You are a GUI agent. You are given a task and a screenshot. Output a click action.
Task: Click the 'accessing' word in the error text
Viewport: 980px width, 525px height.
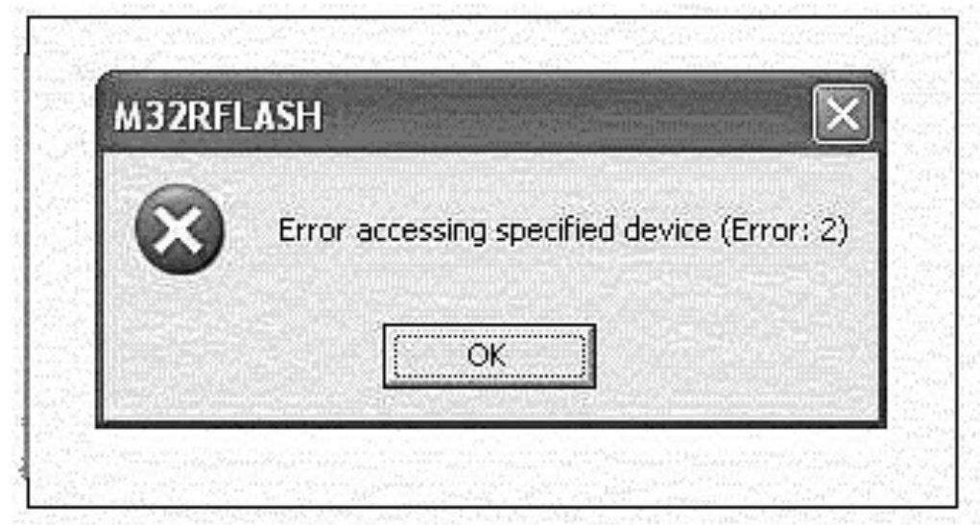coord(421,231)
